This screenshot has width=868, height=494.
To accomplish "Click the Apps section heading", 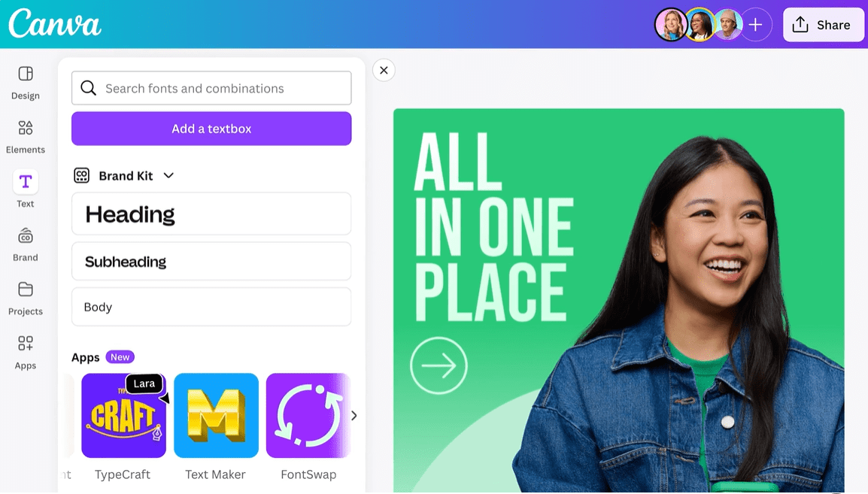I will pyautogui.click(x=85, y=357).
